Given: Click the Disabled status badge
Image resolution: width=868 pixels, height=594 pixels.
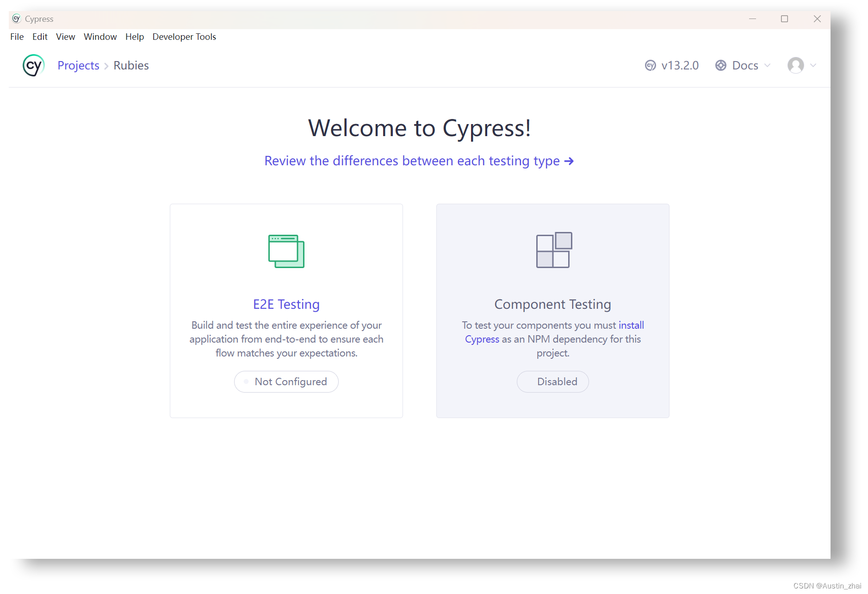Looking at the screenshot, I should pyautogui.click(x=553, y=381).
